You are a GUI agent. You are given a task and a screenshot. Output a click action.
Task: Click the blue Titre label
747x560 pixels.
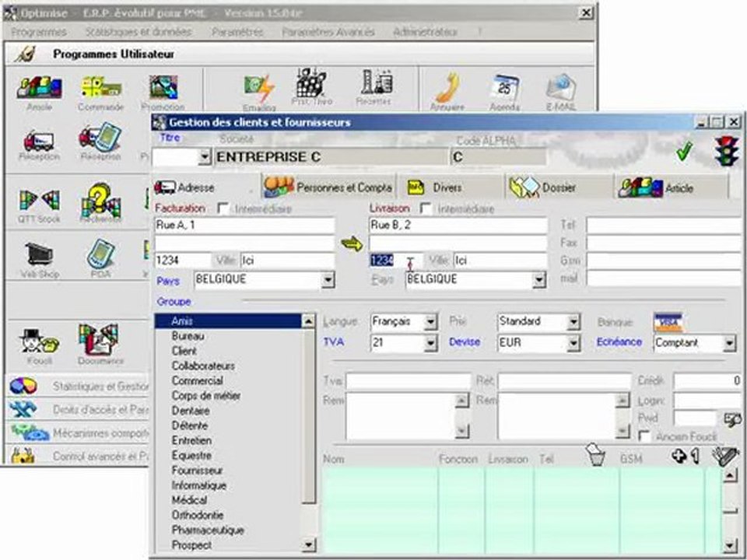click(170, 138)
